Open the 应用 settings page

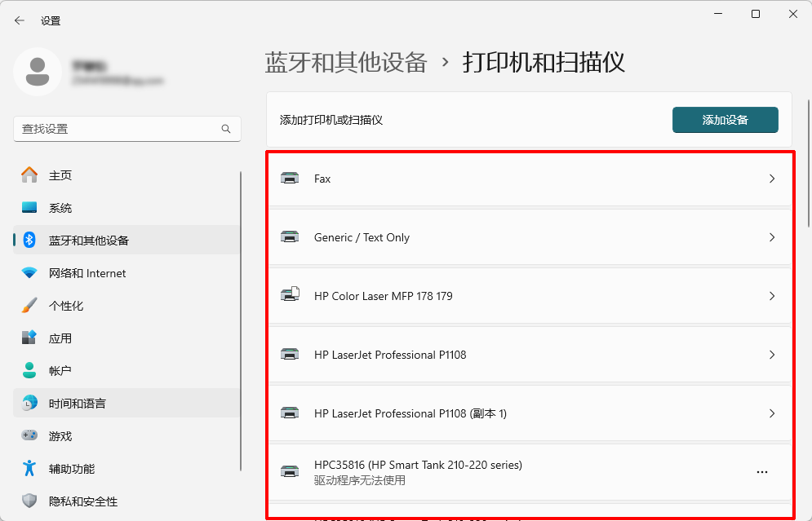126,338
